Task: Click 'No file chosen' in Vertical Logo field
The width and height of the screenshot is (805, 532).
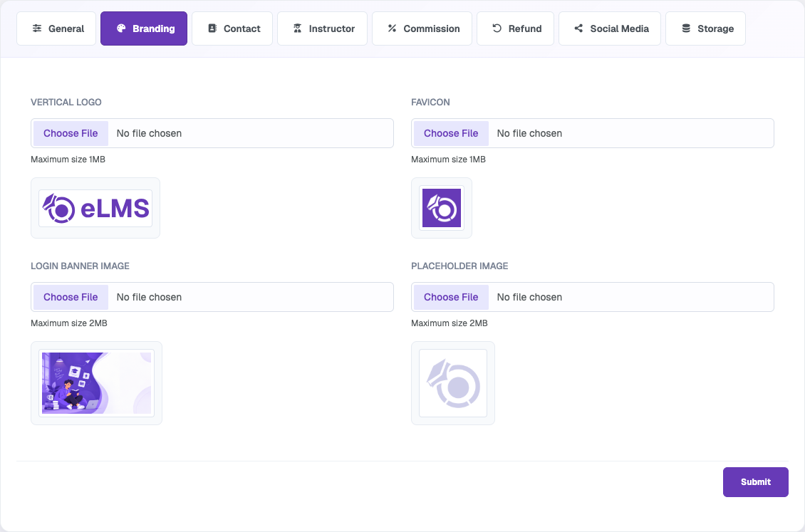Action: [x=149, y=133]
